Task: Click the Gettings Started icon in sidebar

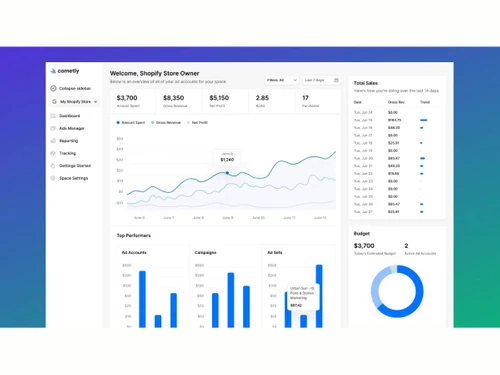Action: point(53,166)
